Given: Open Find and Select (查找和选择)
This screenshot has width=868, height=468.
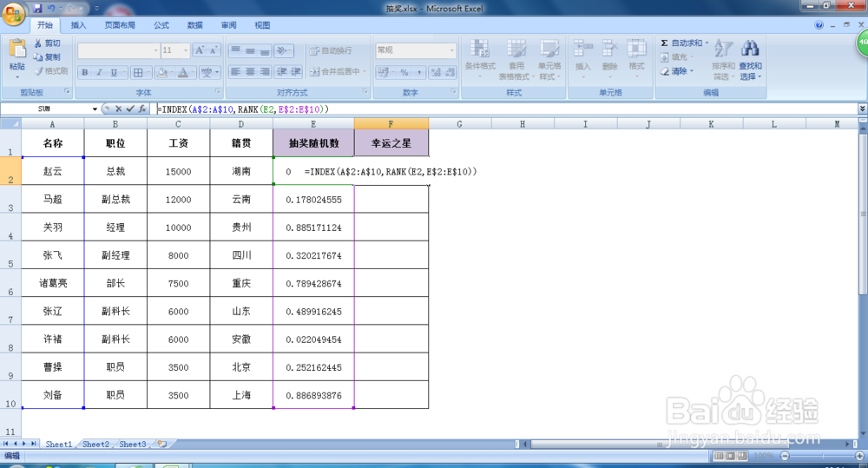Looking at the screenshot, I should (751, 59).
